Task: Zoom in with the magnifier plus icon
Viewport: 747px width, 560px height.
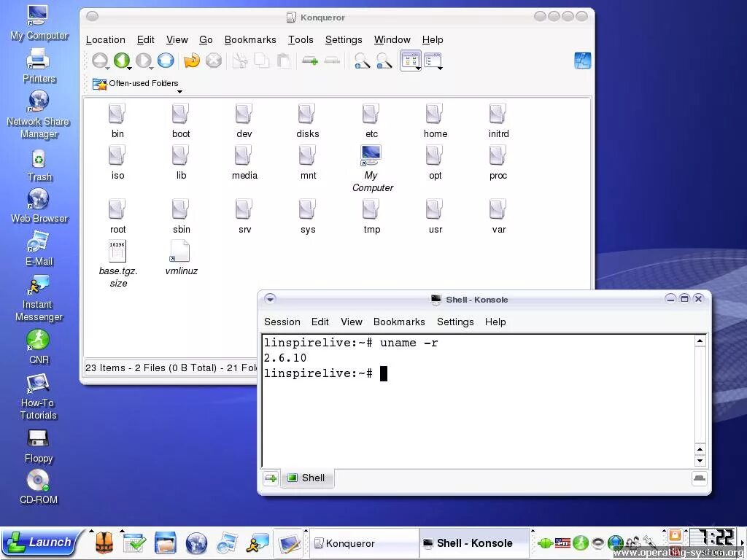Action: click(362, 61)
